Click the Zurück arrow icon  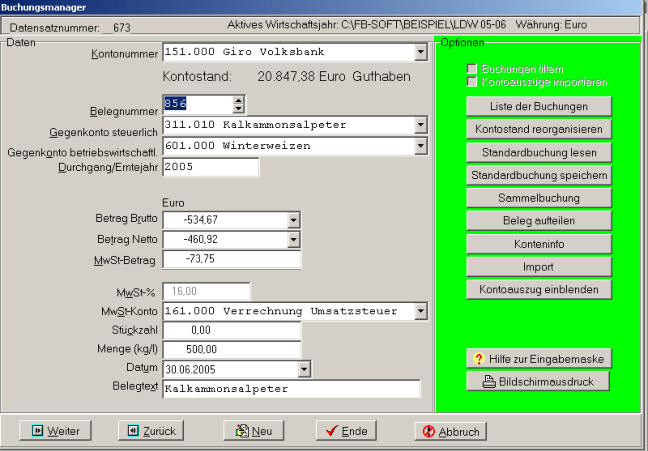(133, 431)
